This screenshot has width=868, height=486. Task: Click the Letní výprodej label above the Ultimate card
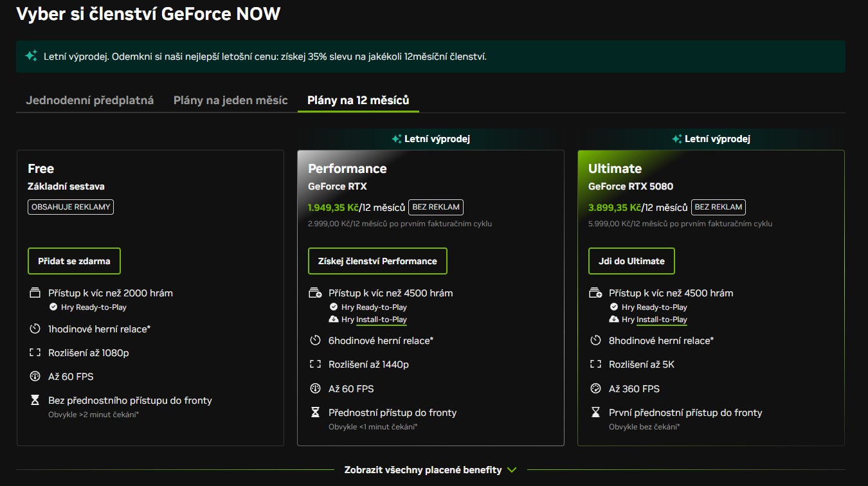tap(718, 139)
